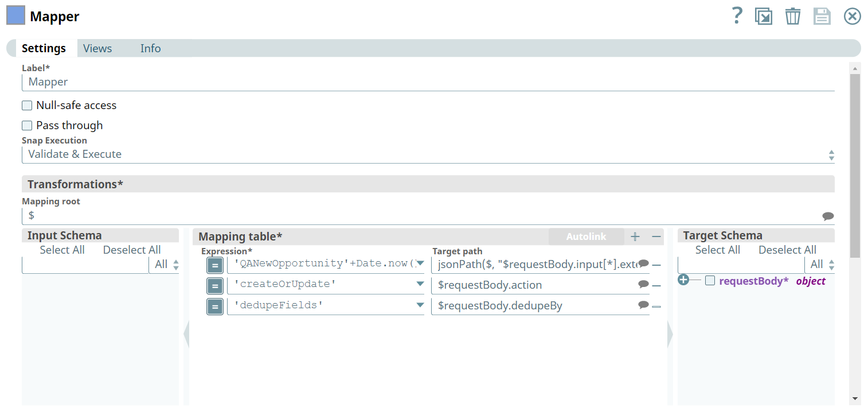Click Select All in Input Schema

pyautogui.click(x=62, y=250)
